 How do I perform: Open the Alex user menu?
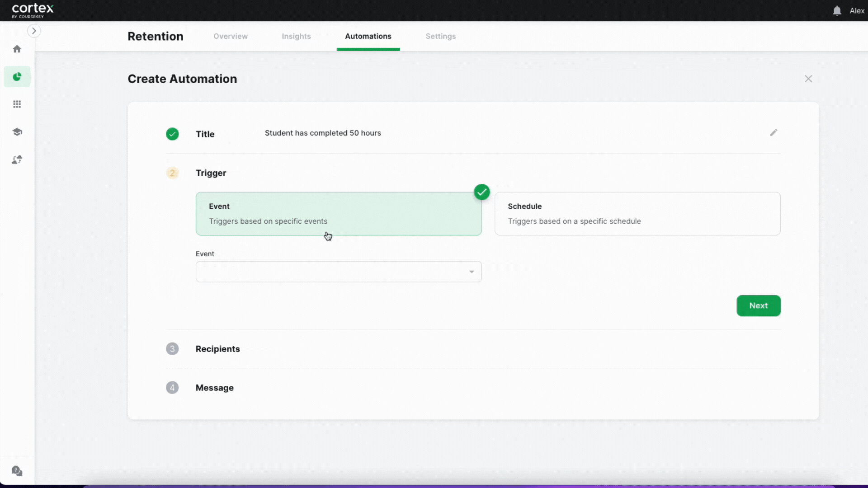[857, 11]
